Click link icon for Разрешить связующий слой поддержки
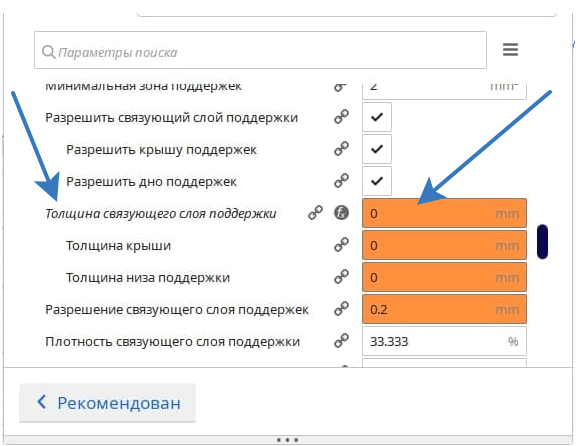Screen dimensions: 578x446 click(x=341, y=117)
